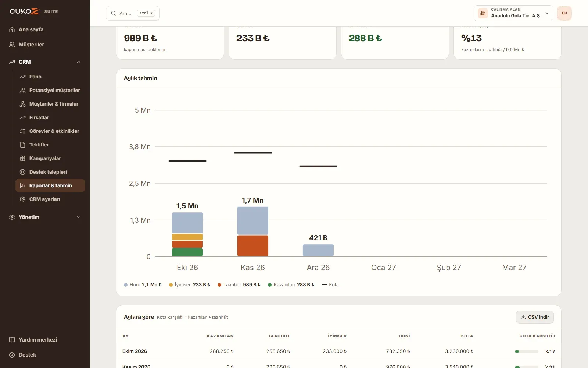The width and height of the screenshot is (588, 368).
Task: Click the Eki 26 green Kazanılan segment
Action: tap(187, 252)
